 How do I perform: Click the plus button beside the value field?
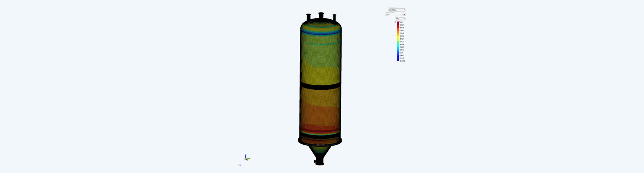point(405,15)
